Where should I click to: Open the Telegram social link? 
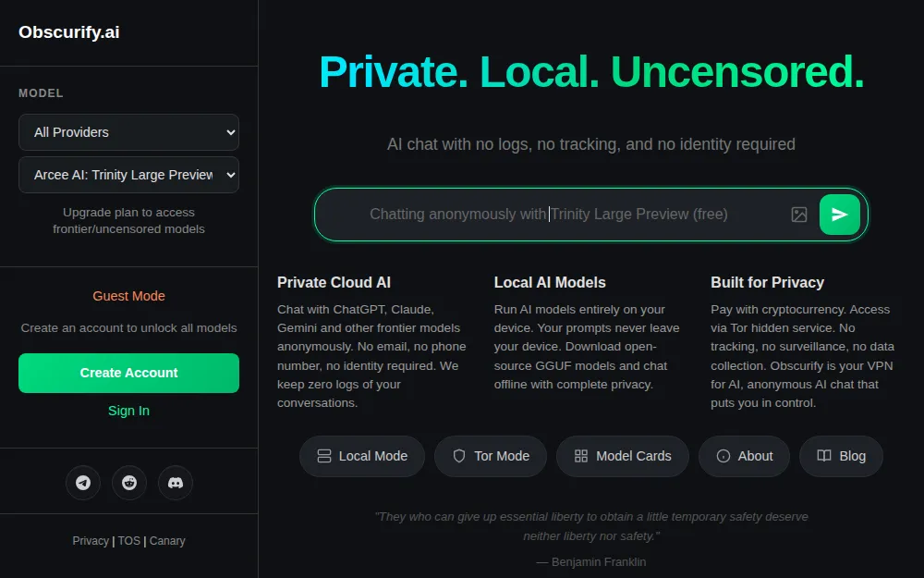tap(83, 483)
